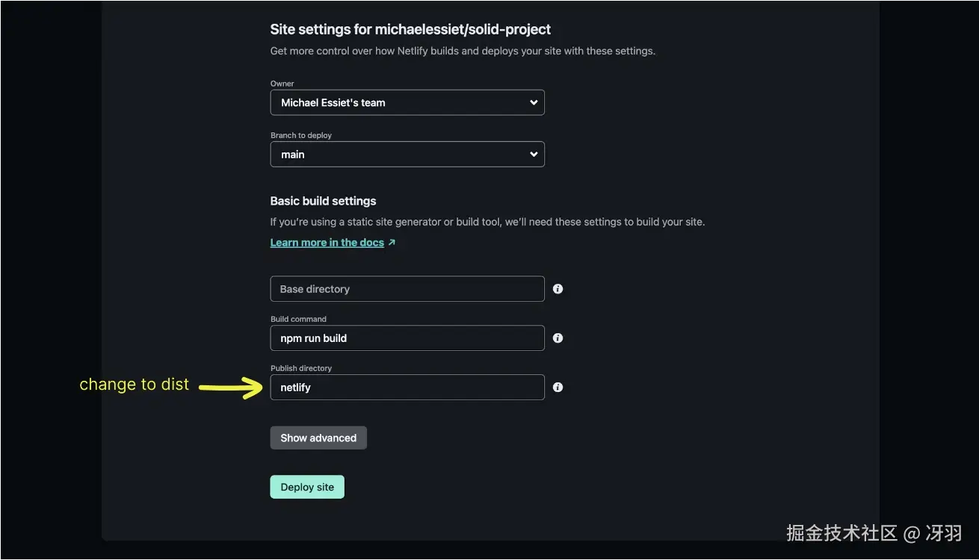
Task: Click the chevron arrow in the branch dropdown
Action: click(534, 155)
